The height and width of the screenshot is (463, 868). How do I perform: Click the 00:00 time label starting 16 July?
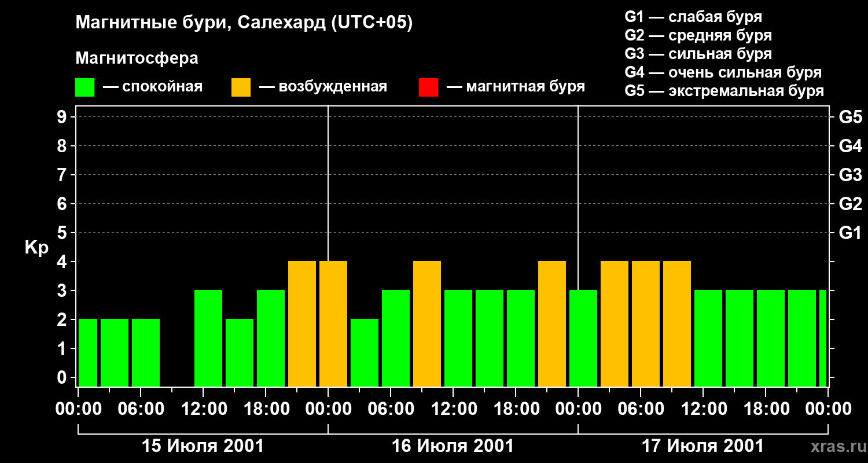[x=328, y=409]
